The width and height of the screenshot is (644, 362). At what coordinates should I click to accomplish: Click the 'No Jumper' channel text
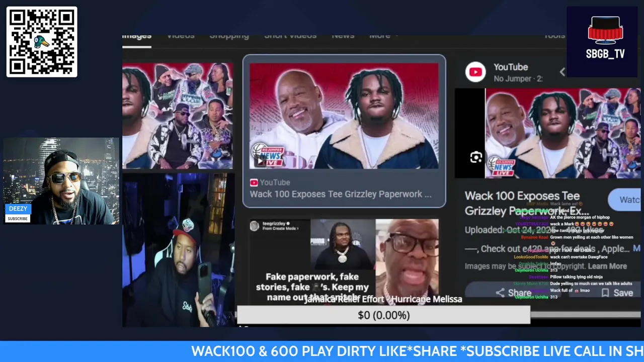pyautogui.click(x=512, y=78)
